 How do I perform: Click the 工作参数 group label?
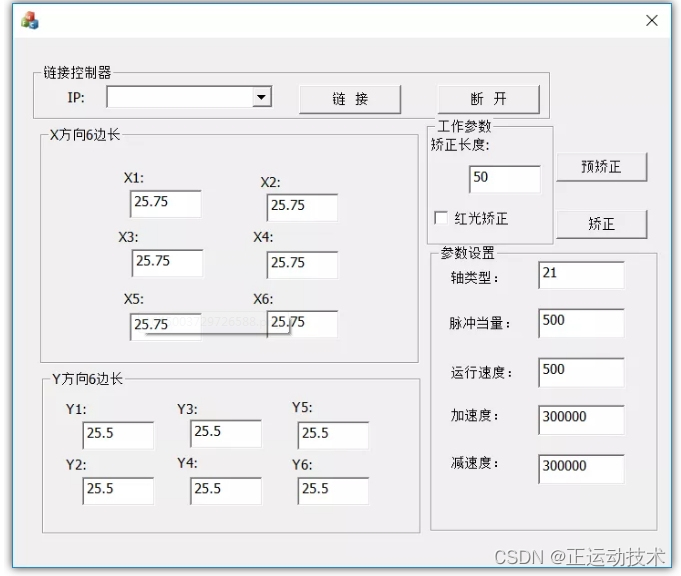tap(464, 126)
